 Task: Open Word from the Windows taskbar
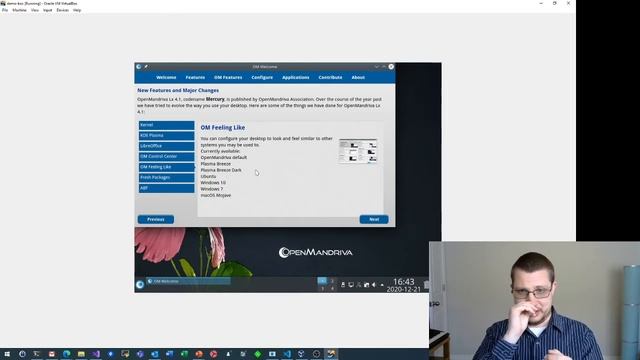tap(169, 354)
